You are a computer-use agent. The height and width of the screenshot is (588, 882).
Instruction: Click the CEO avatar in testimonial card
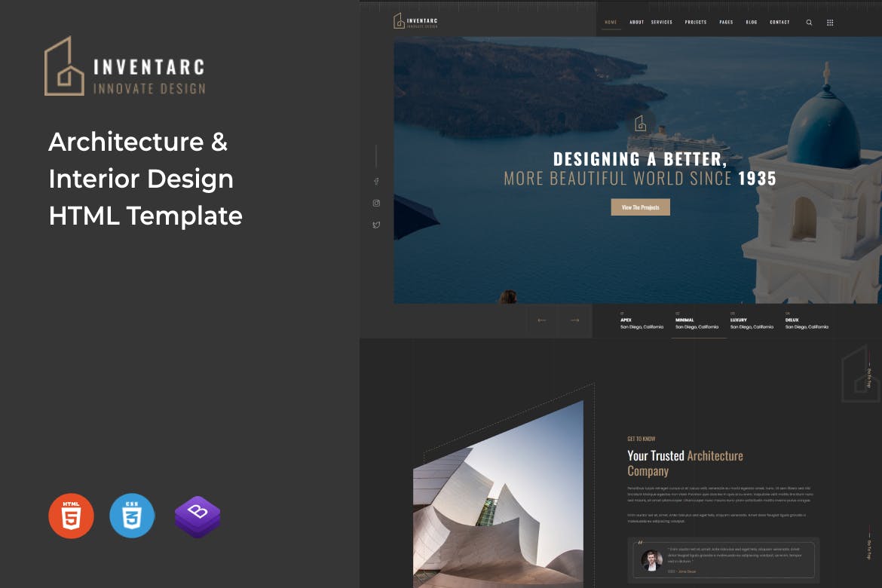651,560
